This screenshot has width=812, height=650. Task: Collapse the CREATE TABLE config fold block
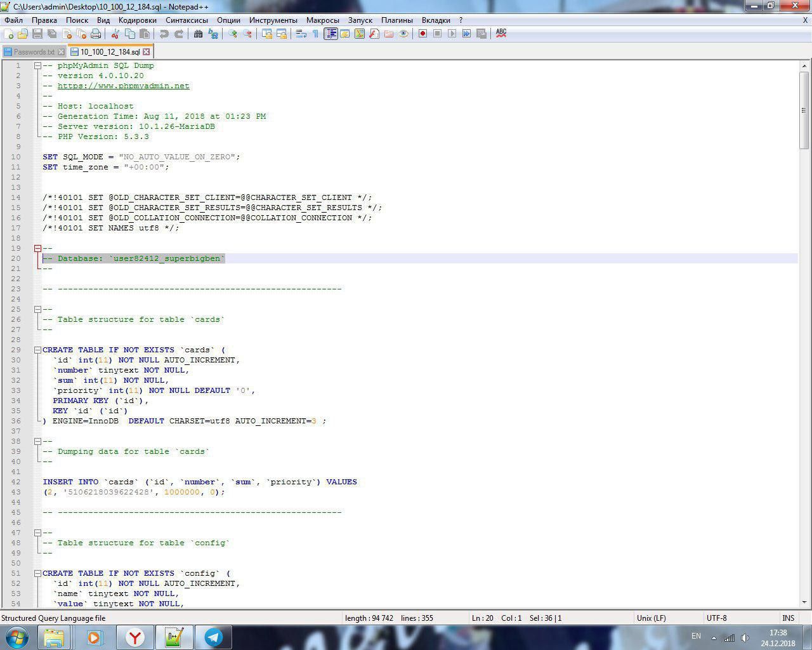tap(37, 573)
